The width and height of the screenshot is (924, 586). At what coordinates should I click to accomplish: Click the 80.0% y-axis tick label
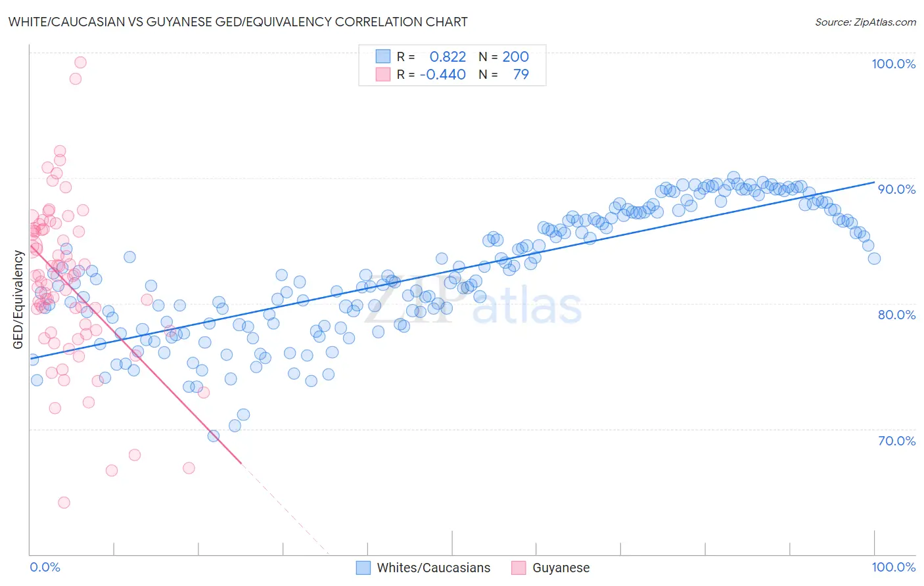click(x=896, y=315)
